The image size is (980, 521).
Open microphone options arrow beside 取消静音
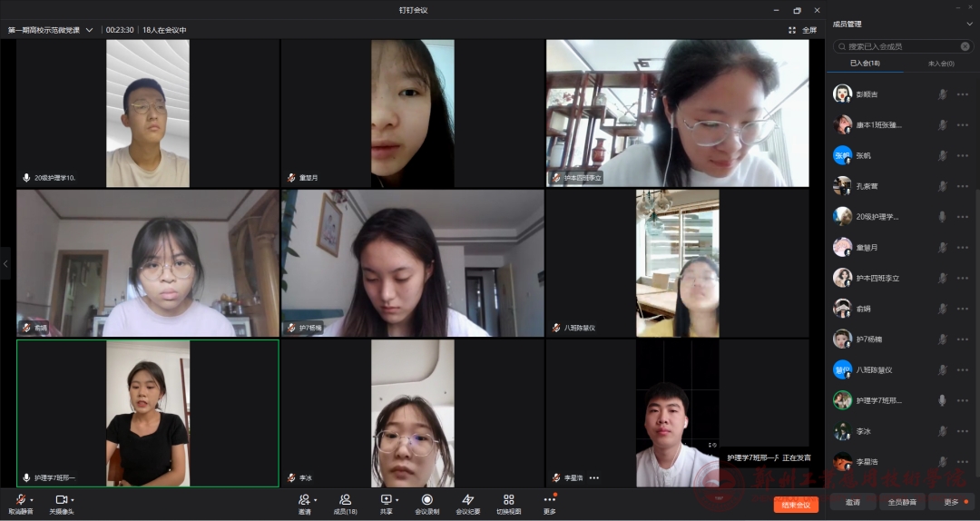(32, 500)
